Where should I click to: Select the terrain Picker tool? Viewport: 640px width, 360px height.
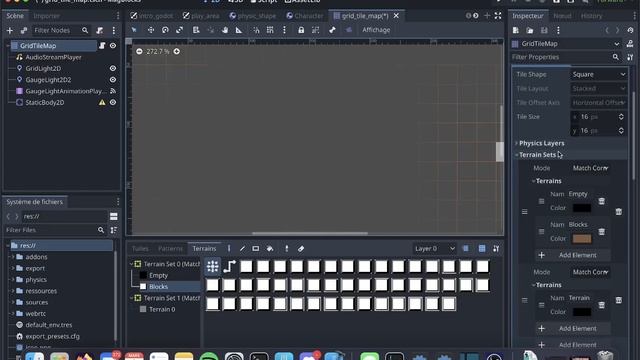pyautogui.click(x=287, y=249)
